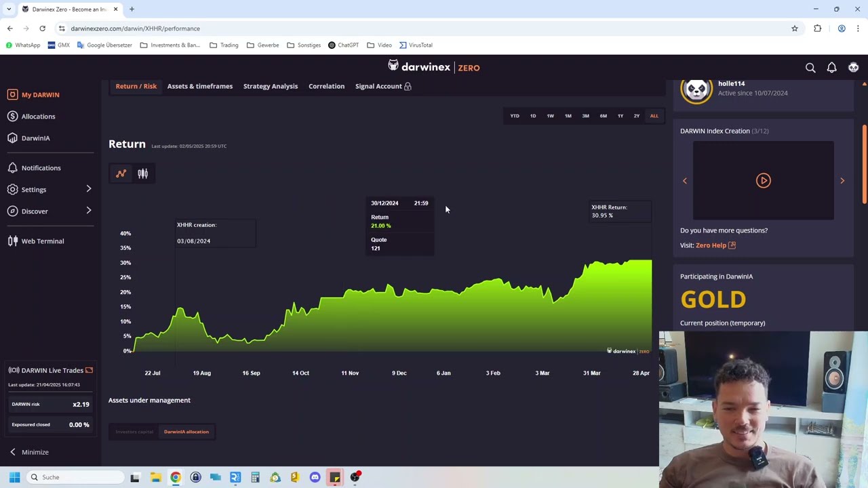Click the DarwinIA sidebar icon
Viewport: 868px width, 488px height.
pyautogui.click(x=12, y=138)
